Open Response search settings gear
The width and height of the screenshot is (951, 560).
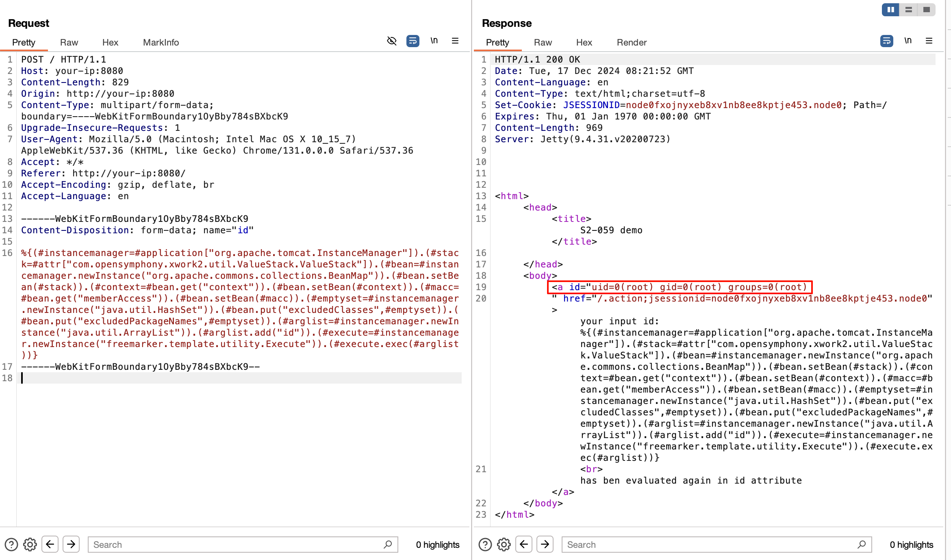click(504, 545)
